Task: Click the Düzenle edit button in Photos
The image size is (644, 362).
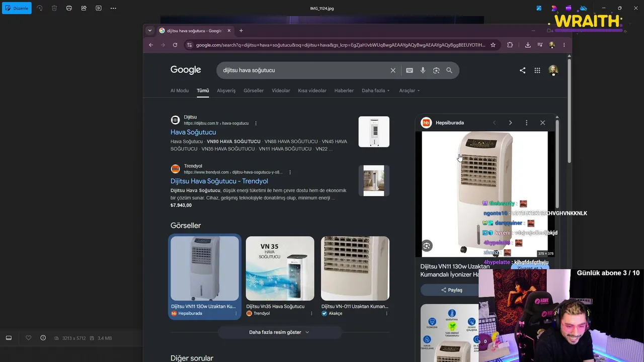Action: point(17,8)
